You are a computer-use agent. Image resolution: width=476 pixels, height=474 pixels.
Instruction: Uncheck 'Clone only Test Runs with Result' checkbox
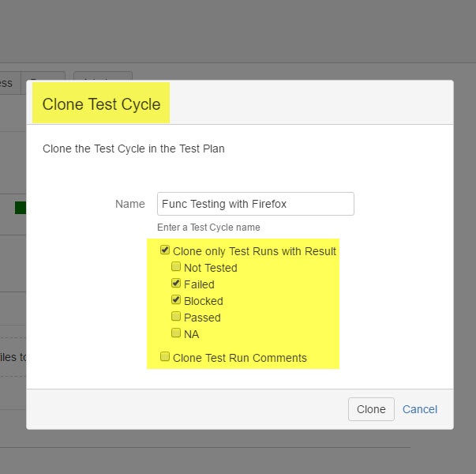pyautogui.click(x=165, y=250)
